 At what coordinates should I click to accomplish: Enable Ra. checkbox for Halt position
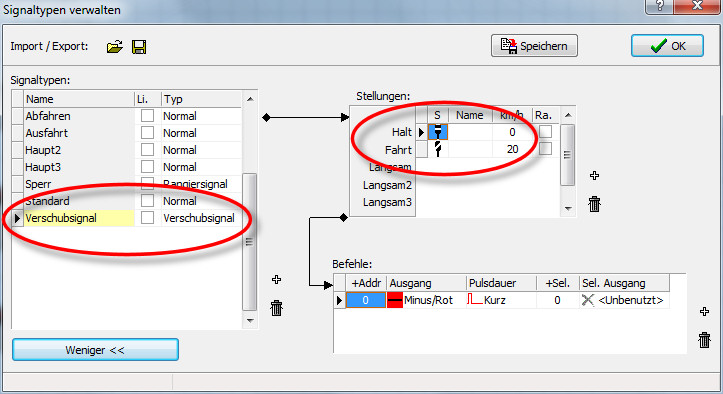[x=545, y=132]
